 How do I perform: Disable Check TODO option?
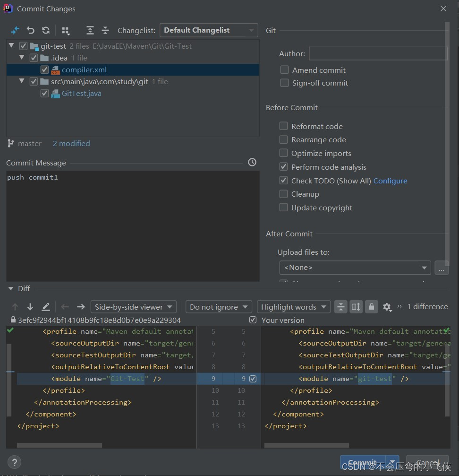coord(283,180)
